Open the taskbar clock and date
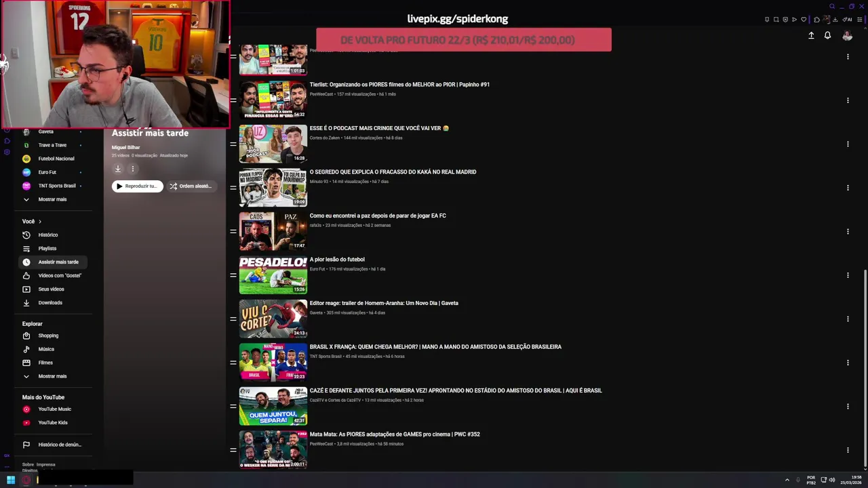This screenshot has width=868, height=488. [851, 480]
